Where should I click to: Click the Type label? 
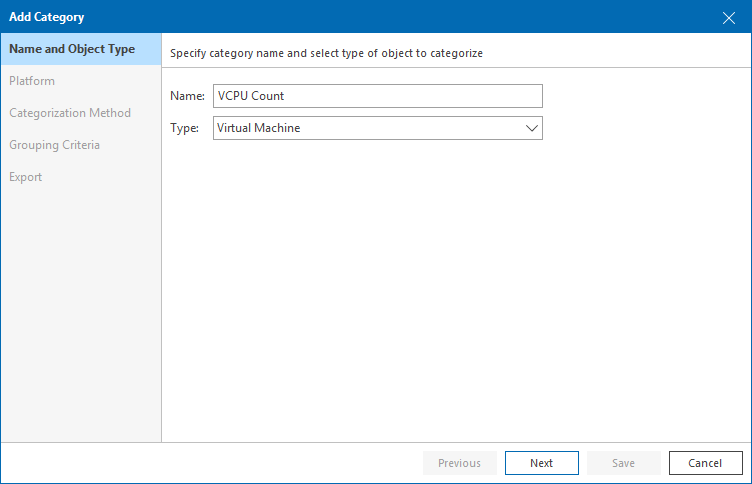[185, 128]
